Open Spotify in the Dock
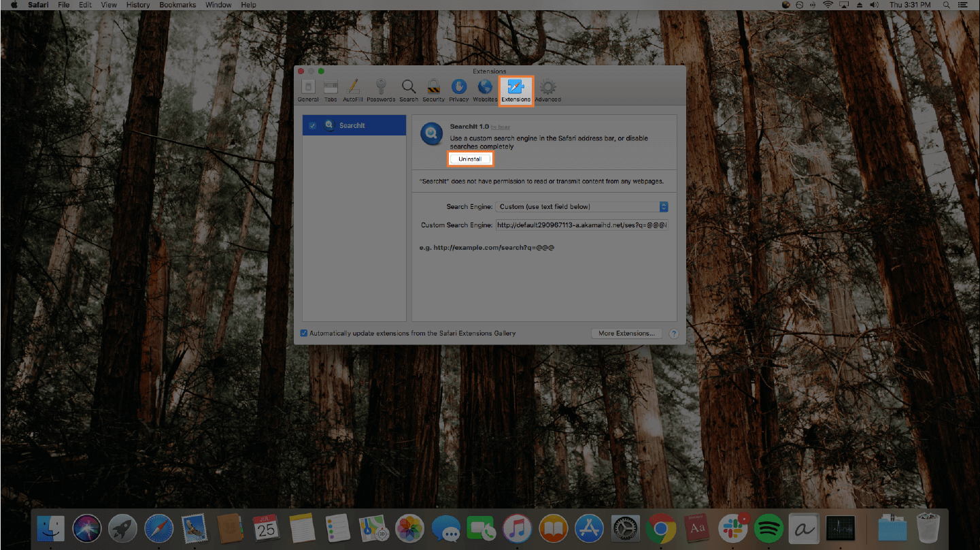This screenshot has width=980, height=550. [x=769, y=528]
